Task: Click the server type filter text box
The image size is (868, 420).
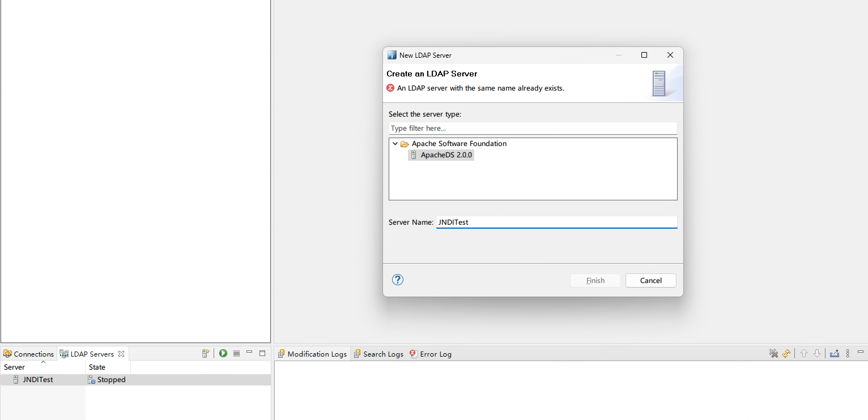Action: click(533, 128)
